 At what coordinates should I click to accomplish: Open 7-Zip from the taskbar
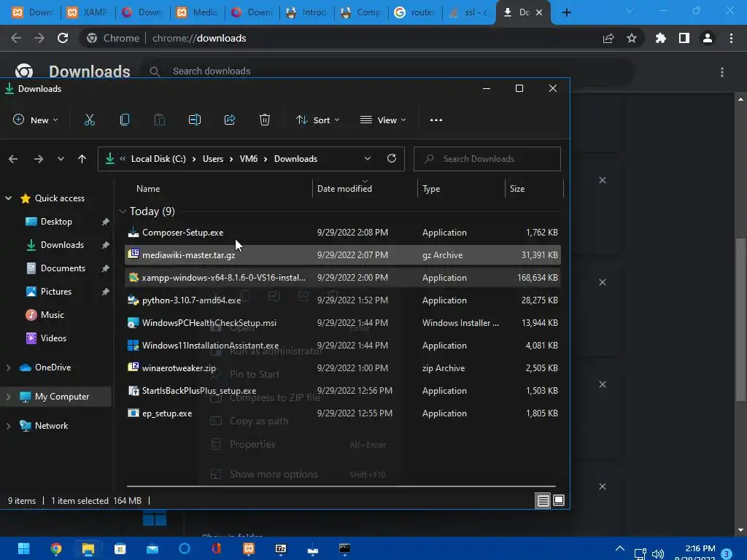(281, 548)
